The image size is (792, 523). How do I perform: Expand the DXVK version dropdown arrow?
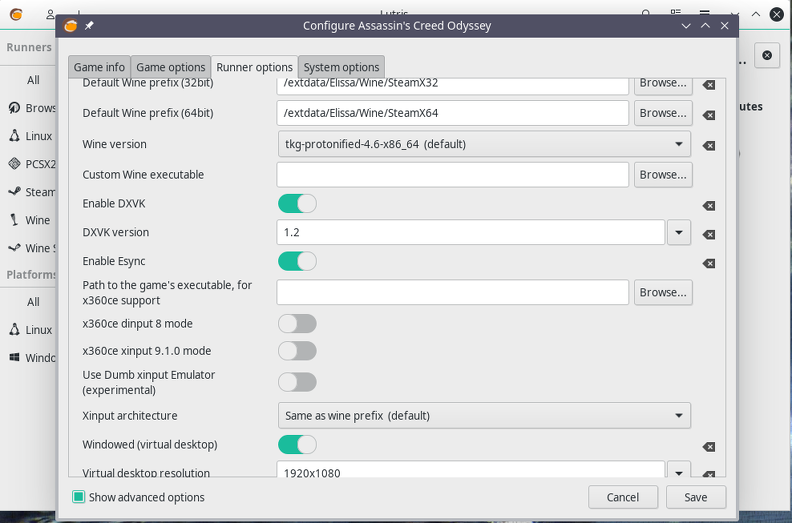(x=679, y=232)
